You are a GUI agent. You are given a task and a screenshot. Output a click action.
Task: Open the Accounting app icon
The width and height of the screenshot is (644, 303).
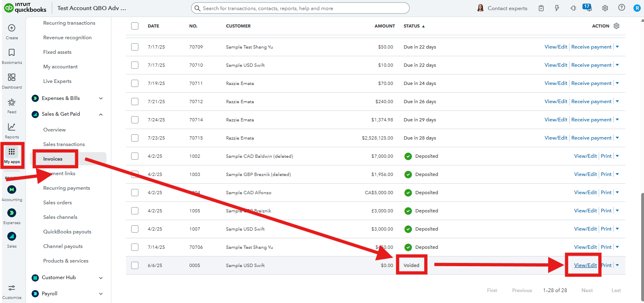(x=12, y=189)
